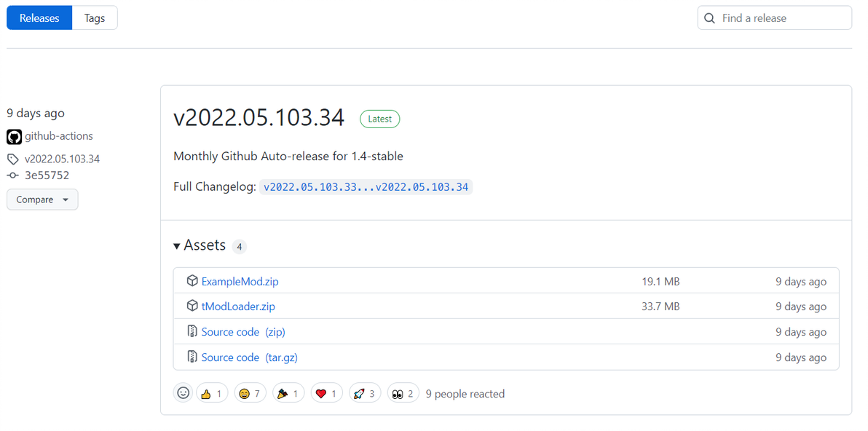Open the add reaction smiley picker
The image size is (868, 431).
click(183, 393)
